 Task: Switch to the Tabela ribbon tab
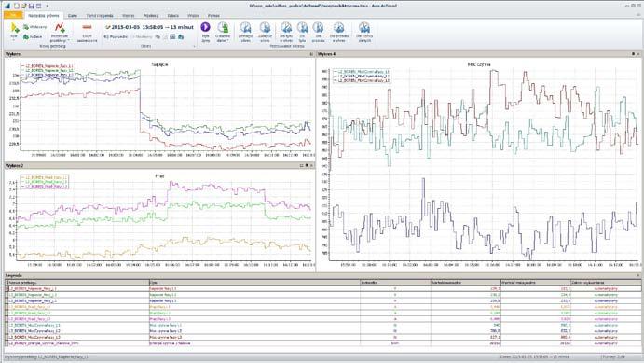(x=173, y=16)
